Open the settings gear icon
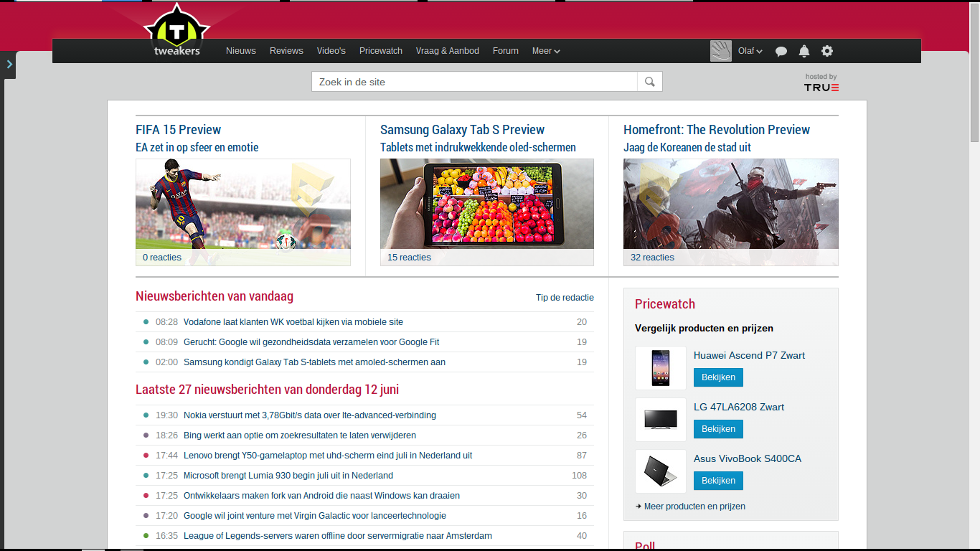The image size is (980, 551). click(827, 51)
